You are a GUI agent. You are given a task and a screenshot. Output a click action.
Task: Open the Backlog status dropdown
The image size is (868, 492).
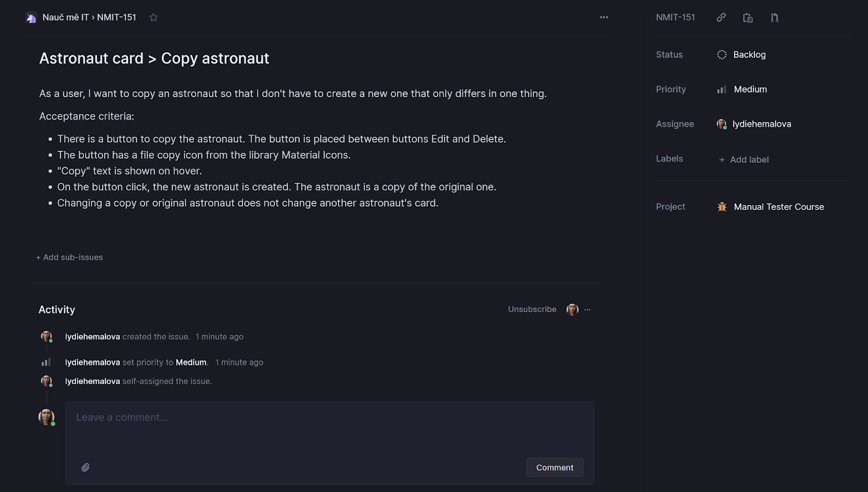[749, 55]
